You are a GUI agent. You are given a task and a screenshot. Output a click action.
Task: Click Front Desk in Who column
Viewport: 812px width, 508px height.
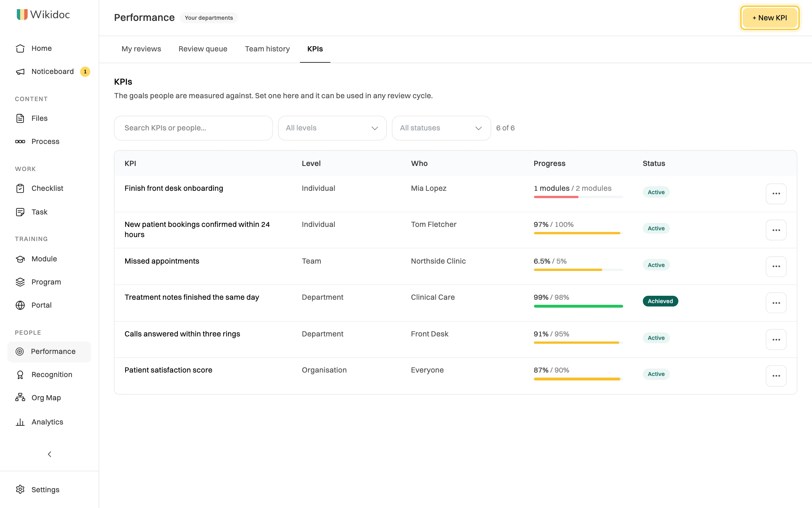click(429, 334)
